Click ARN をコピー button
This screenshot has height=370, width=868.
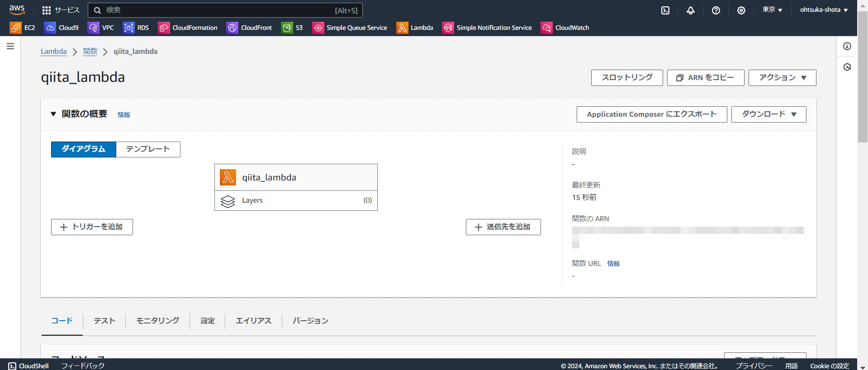click(706, 78)
